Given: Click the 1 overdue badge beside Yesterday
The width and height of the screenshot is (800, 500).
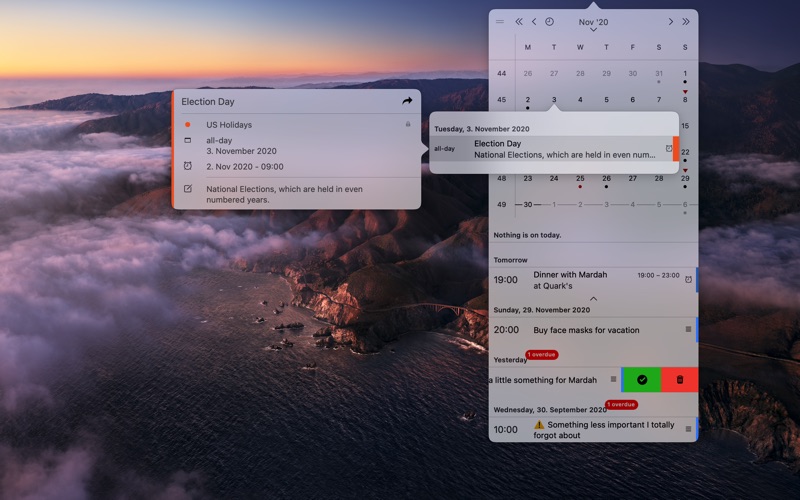Looking at the screenshot, I should pos(542,355).
